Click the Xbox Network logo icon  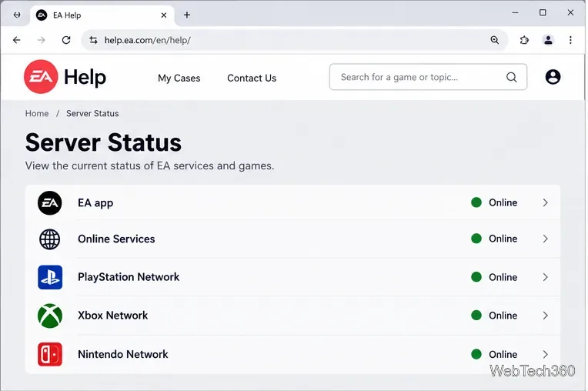click(x=50, y=316)
